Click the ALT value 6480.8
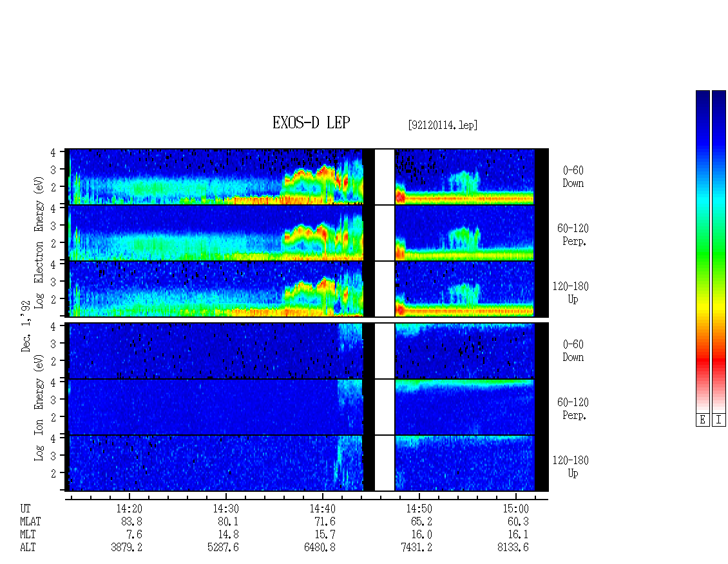The image size is (728, 564). 320,548
